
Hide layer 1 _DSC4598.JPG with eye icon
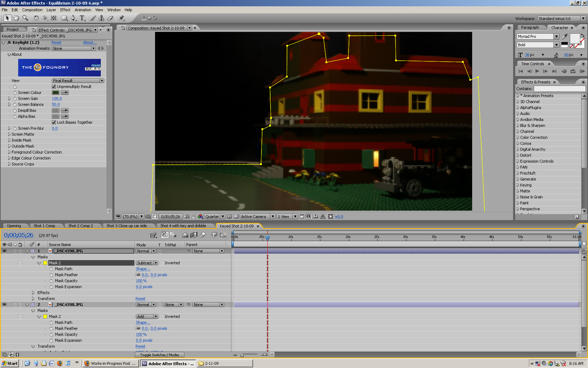pyautogui.click(x=4, y=251)
